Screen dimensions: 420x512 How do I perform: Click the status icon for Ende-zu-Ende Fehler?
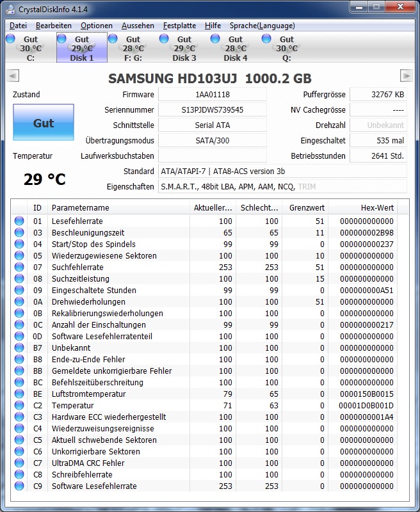(19, 359)
